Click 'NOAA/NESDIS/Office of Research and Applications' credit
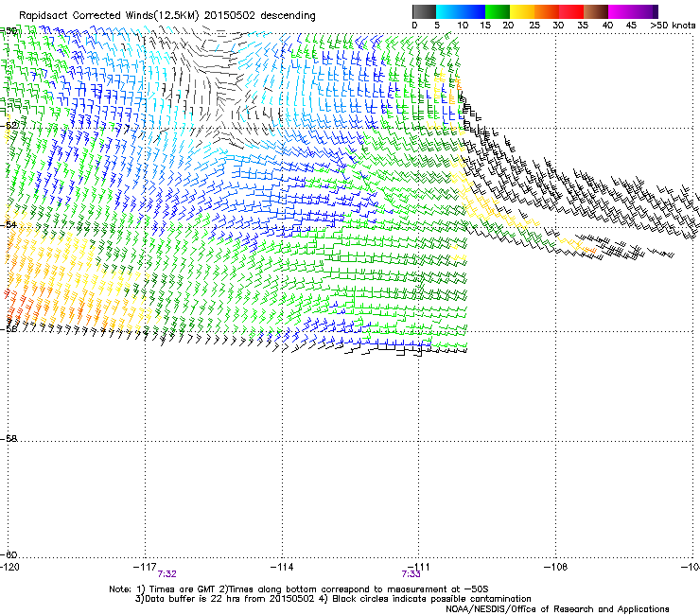This screenshot has height=615, width=700. coord(557,609)
